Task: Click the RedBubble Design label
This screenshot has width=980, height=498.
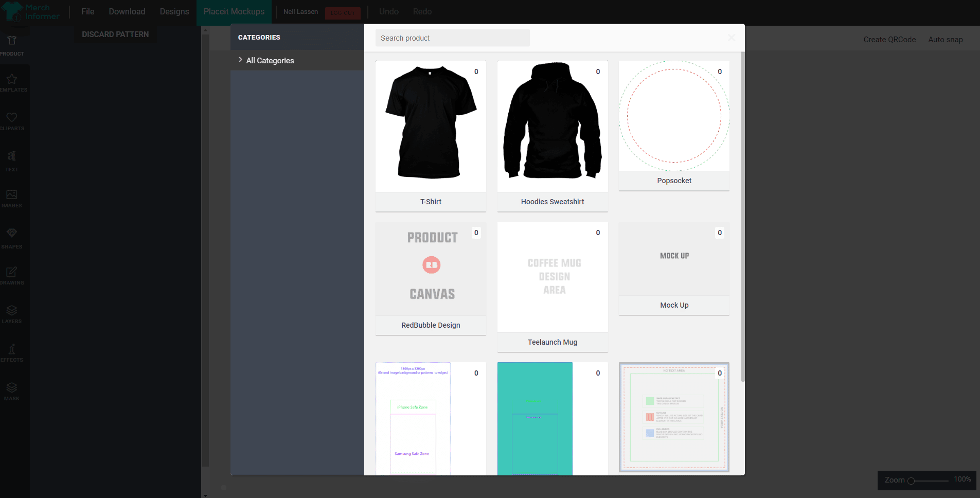Action: 431,325
